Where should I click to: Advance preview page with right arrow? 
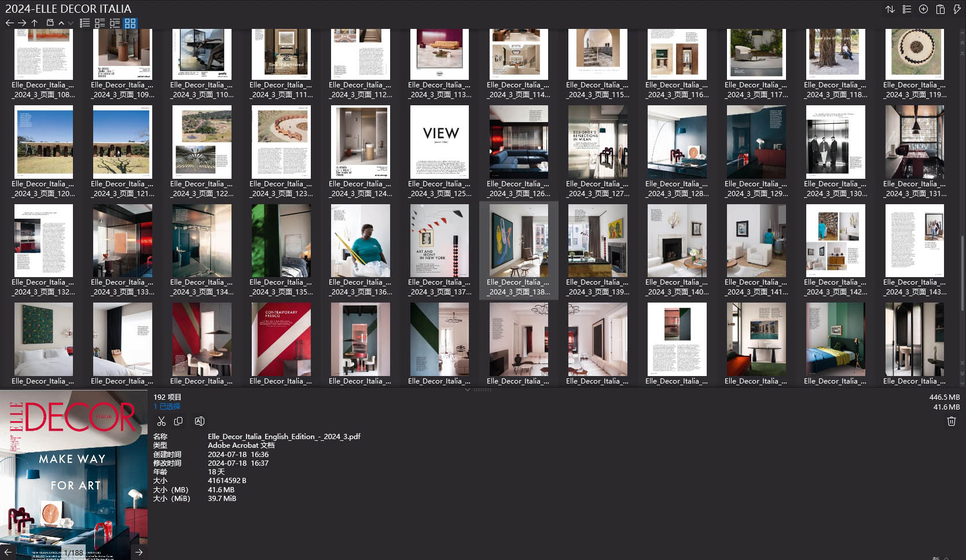click(x=138, y=552)
